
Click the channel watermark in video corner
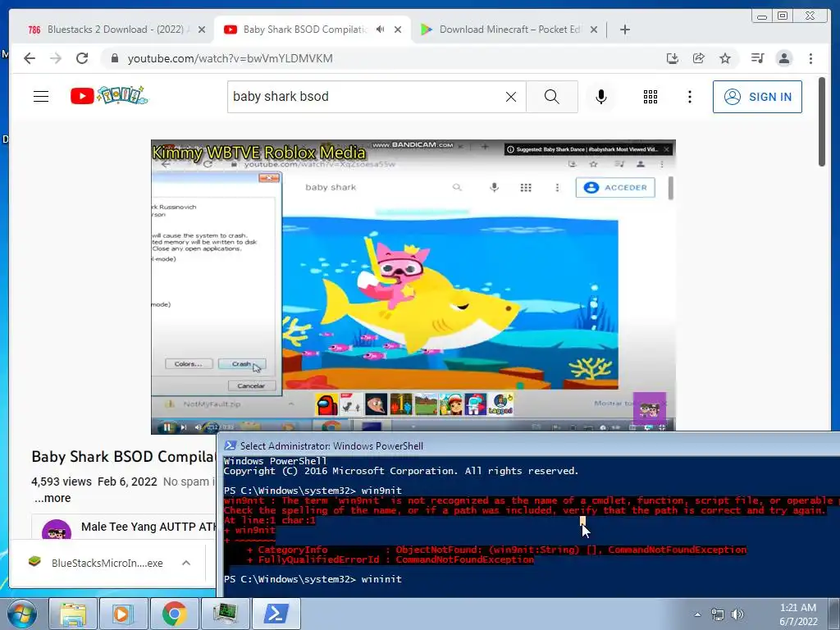click(x=650, y=409)
